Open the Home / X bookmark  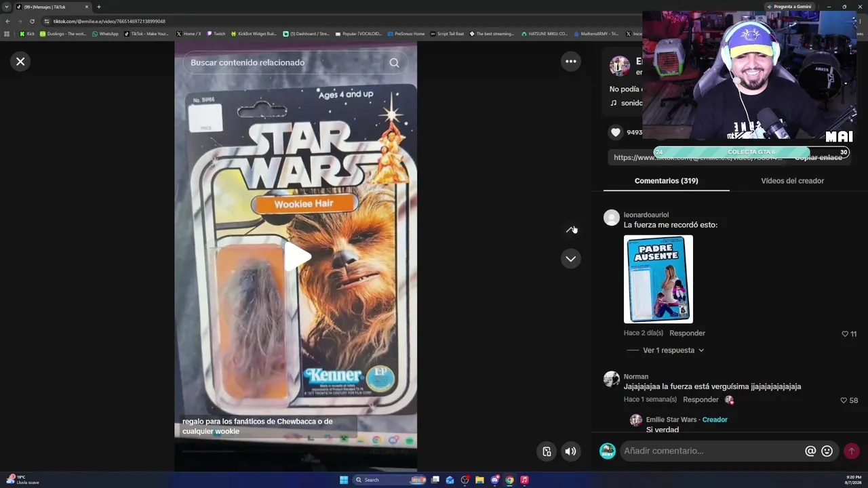[x=189, y=34]
